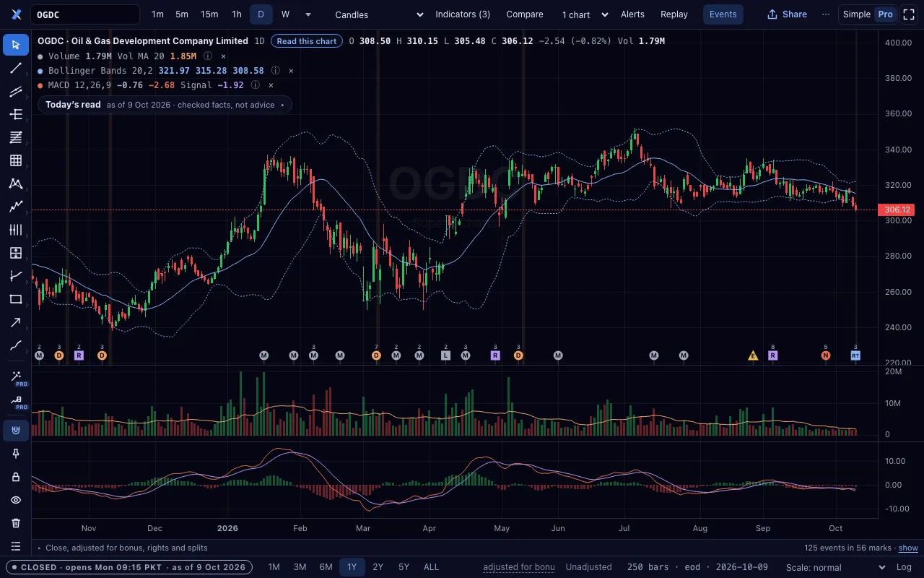The width and height of the screenshot is (924, 578).
Task: Select the diagonal arrow drawing tool
Action: (x=16, y=322)
